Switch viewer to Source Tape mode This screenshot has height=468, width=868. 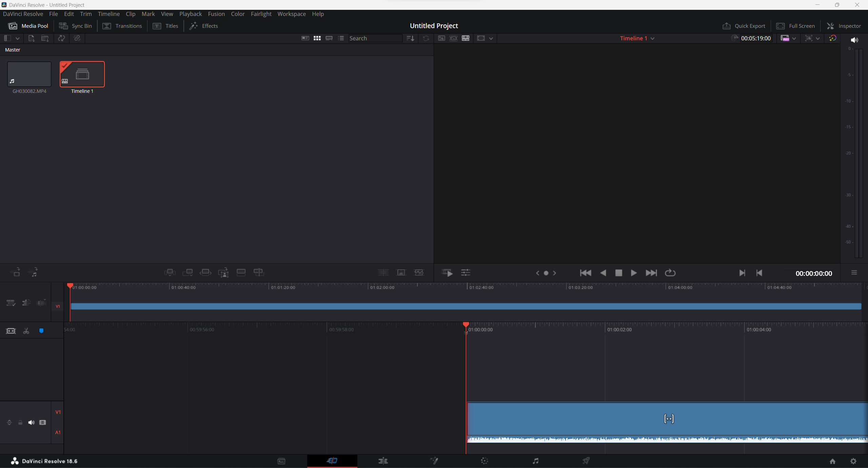(x=453, y=38)
